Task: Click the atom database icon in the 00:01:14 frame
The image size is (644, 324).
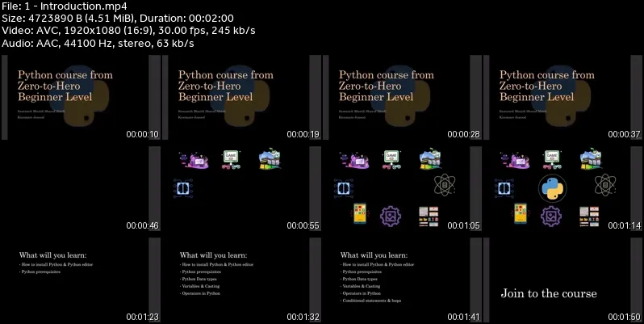Action: (605, 184)
